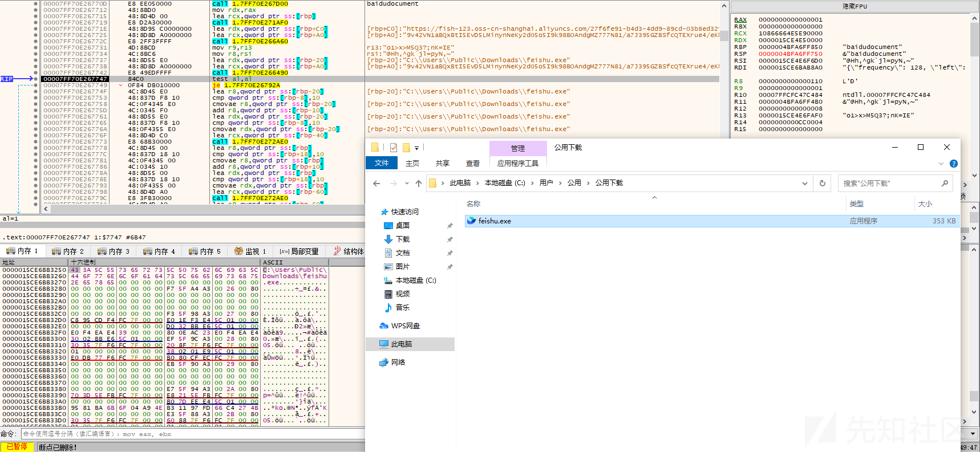Open the address bar history dropdown
The width and height of the screenshot is (980, 452).
(x=805, y=184)
